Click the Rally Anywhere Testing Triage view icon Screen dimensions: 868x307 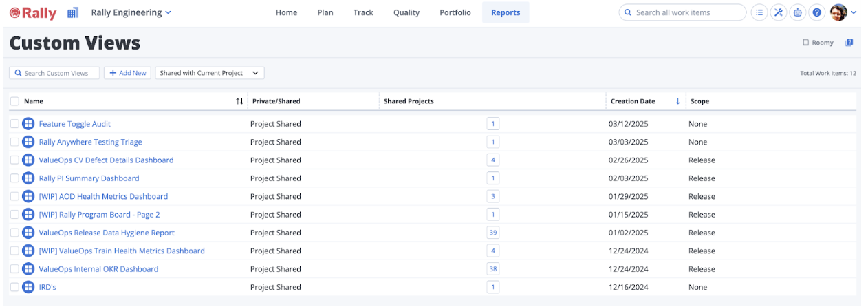coord(28,142)
